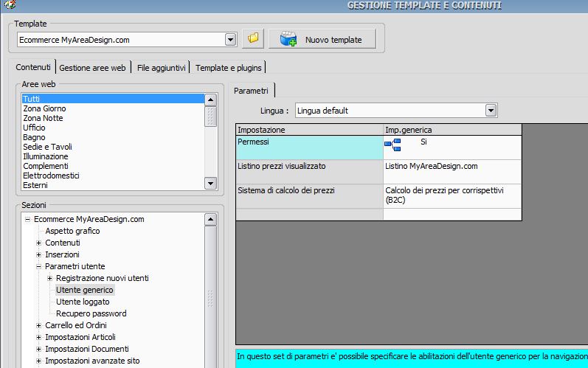Select the Inserzioni tree label
Image resolution: width=588 pixels, height=368 pixels.
[x=62, y=254]
